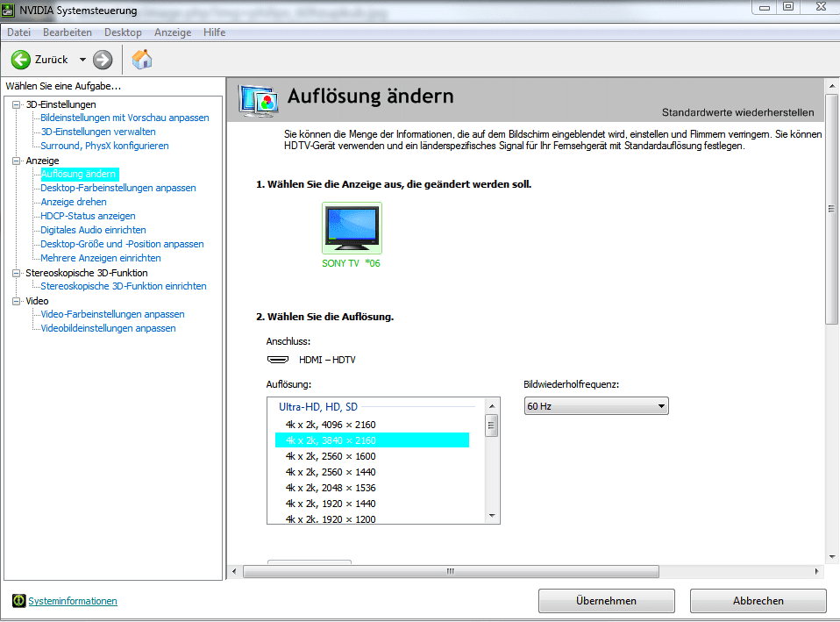Open Video-Farbeinstellungen anpassen
Viewport: 840px width, 622px height.
[112, 314]
